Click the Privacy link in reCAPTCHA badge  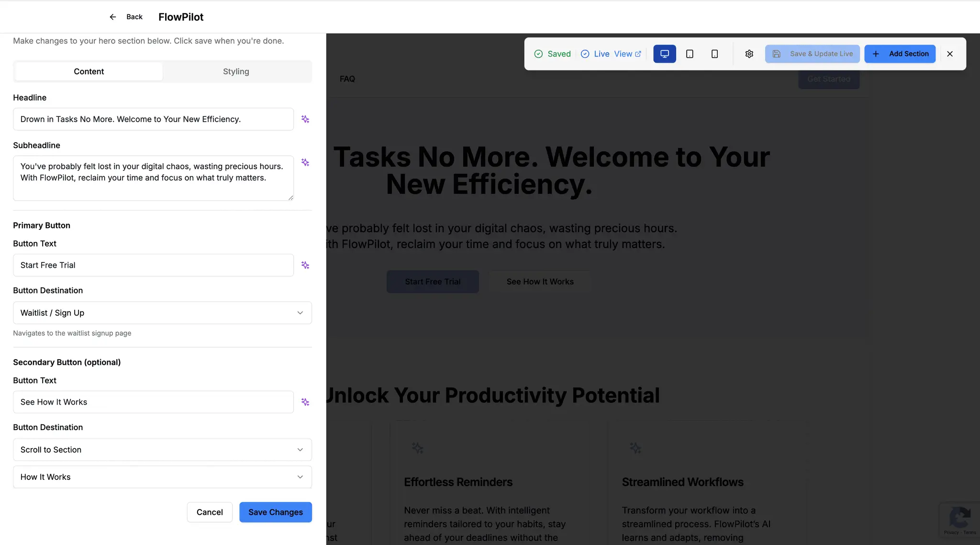(x=951, y=533)
